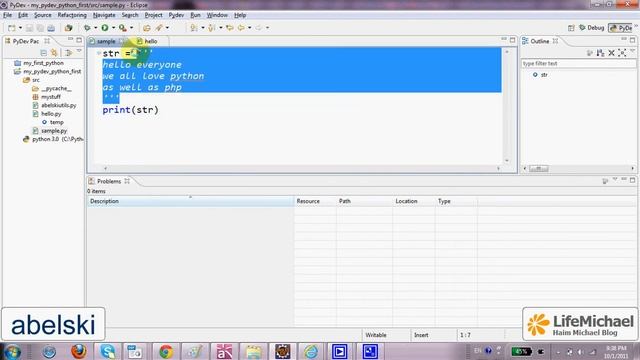Open the Package Explorer view menu arrow
Viewport: 640px width, 360px height.
click(79, 52)
